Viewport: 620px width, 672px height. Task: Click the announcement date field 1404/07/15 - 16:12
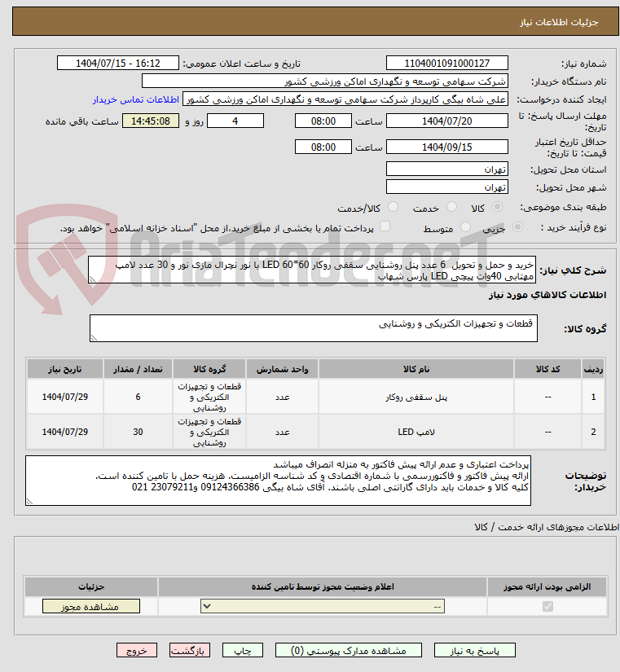(x=118, y=63)
